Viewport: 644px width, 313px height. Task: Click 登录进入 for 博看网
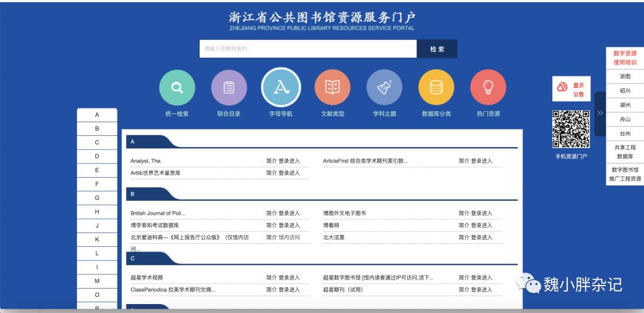click(481, 225)
